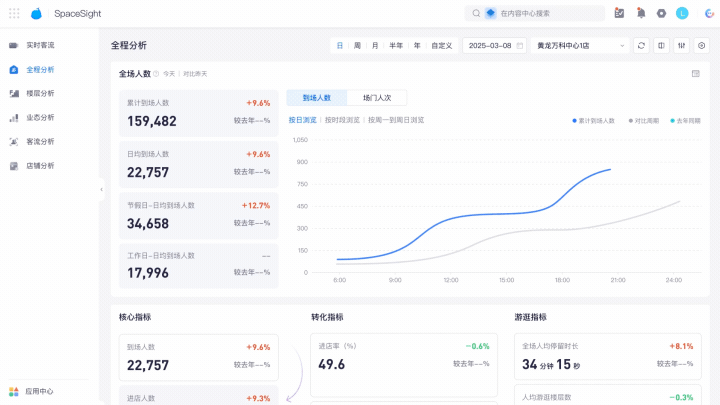This screenshot has height=405, width=720.
Task: Toggle the 累计到场人数 legend series
Action: 593,121
